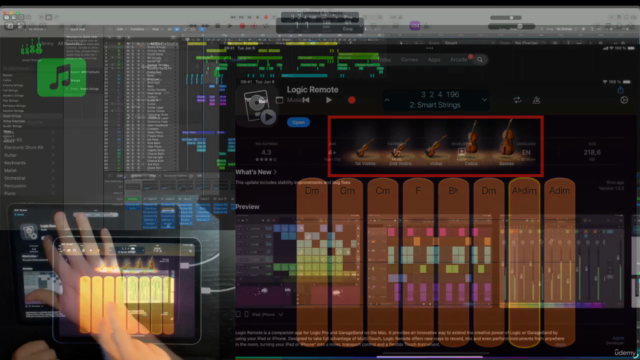This screenshot has height=360, width=640.
Task: Tap the share icon in App Store
Action: point(620,90)
